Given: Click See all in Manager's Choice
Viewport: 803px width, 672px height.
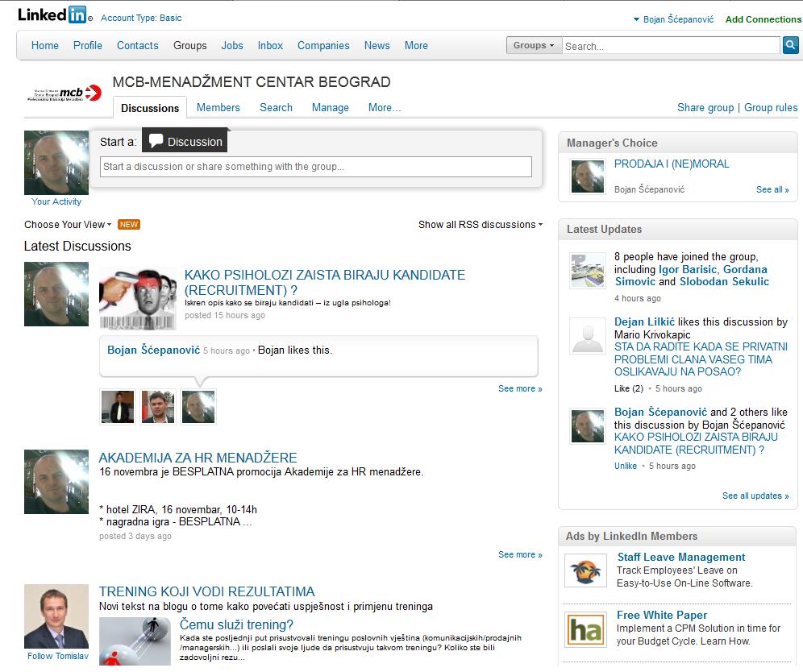Looking at the screenshot, I should coord(772,190).
